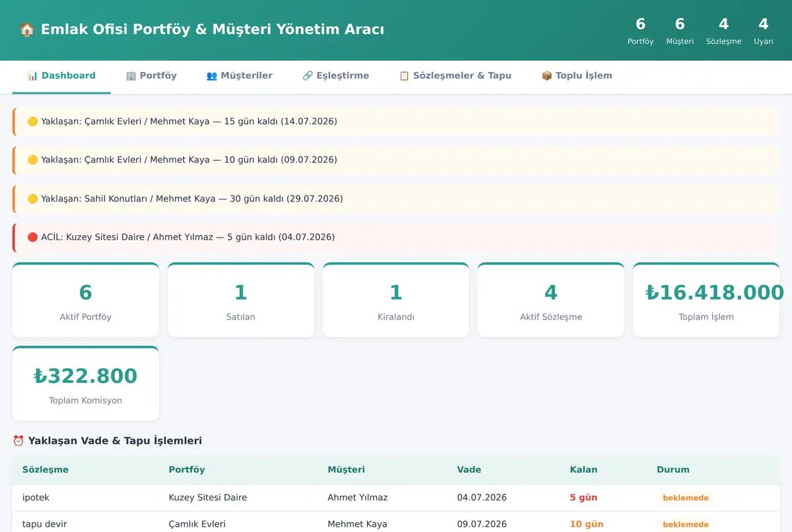This screenshot has width=792, height=532.
Task: Click the clipboard icon of Sözleşmeler & Tapu tab
Action: [405, 76]
